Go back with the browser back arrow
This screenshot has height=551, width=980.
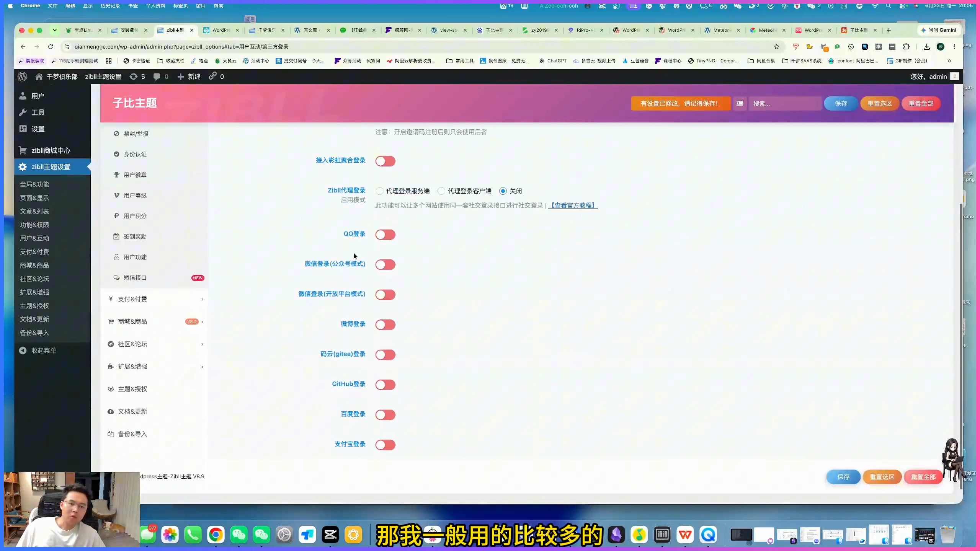pyautogui.click(x=23, y=47)
